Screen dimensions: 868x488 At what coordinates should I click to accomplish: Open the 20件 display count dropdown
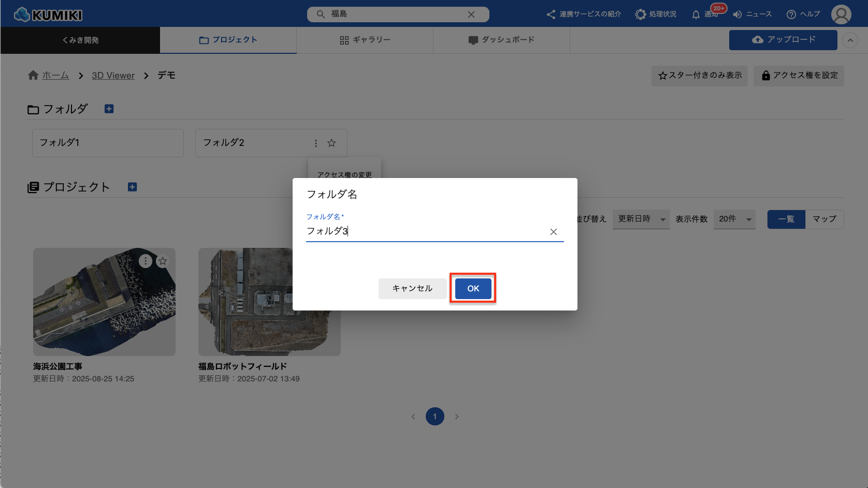734,219
